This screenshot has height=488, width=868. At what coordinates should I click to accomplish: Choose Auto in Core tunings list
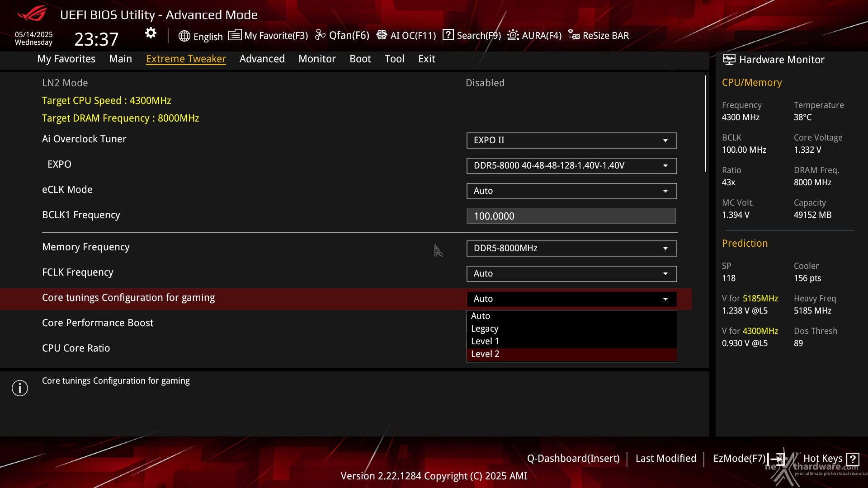tap(571, 316)
